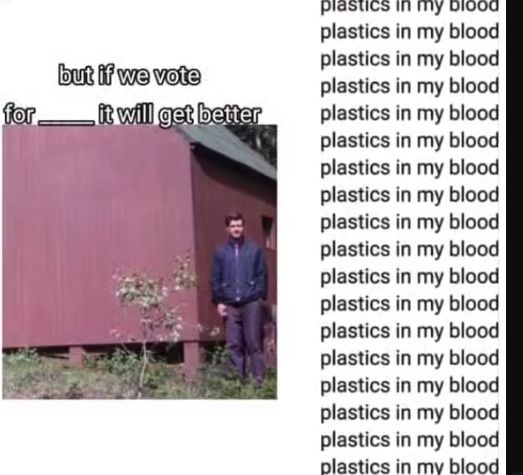Click the man's dark trousers
523x475 pixels.
click(244, 340)
